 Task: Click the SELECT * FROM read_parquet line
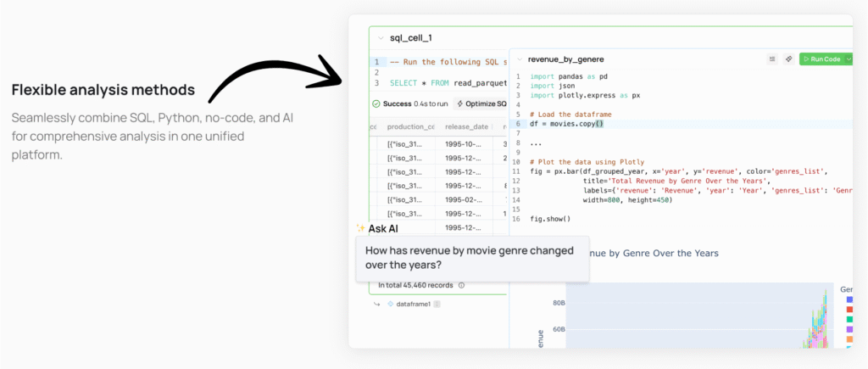(x=448, y=83)
